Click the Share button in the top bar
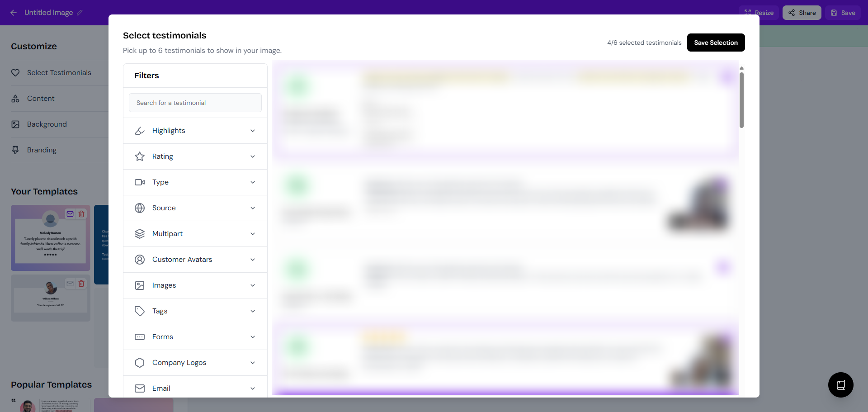The image size is (868, 412). [802, 13]
